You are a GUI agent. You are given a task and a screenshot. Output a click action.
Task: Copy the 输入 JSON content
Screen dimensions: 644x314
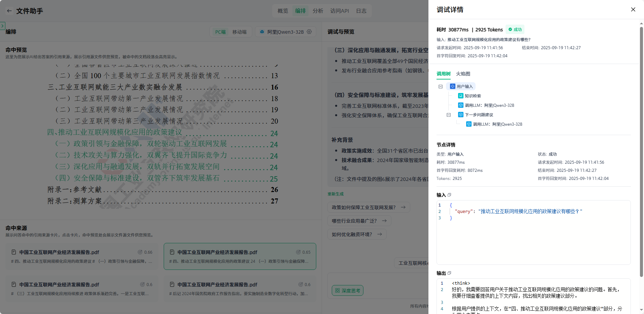(449, 195)
